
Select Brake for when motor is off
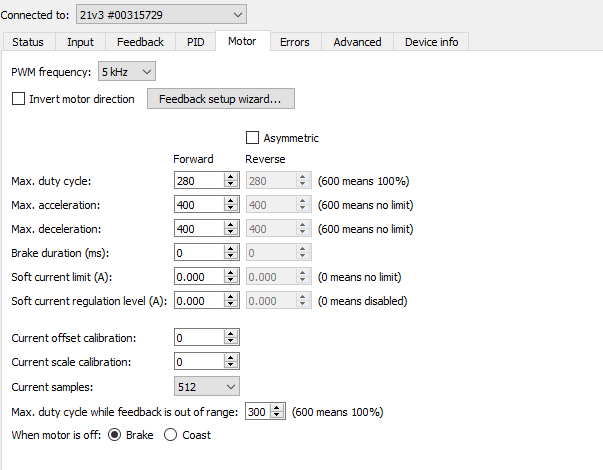pyautogui.click(x=115, y=435)
